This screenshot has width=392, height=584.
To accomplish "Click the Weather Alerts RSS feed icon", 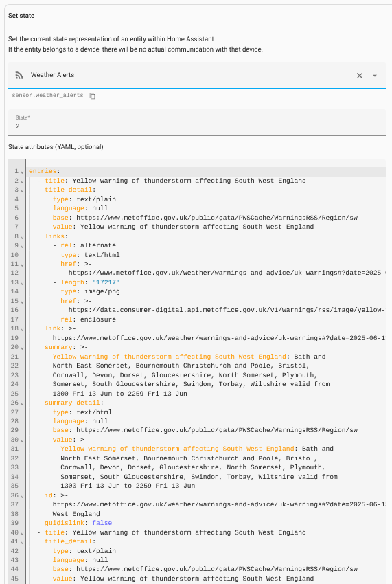I will tap(19, 76).
